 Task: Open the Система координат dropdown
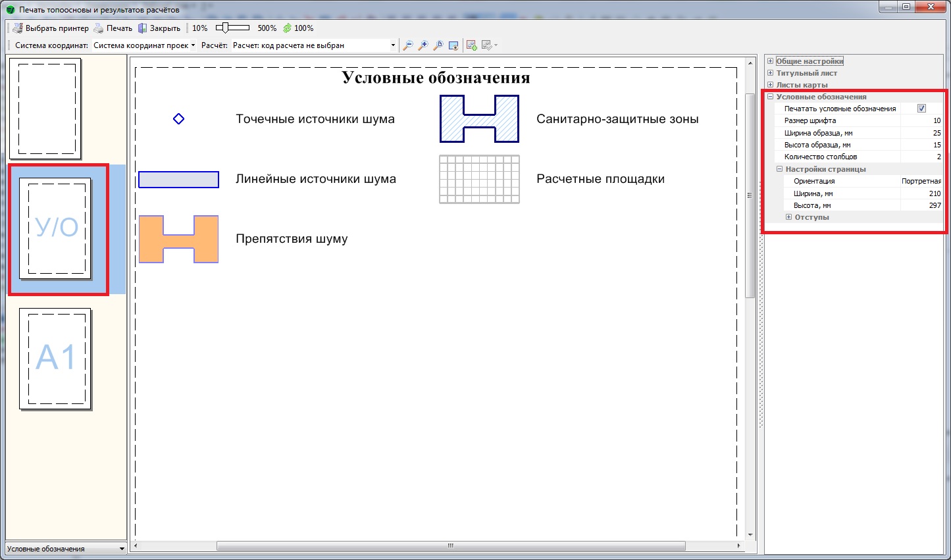pos(143,45)
